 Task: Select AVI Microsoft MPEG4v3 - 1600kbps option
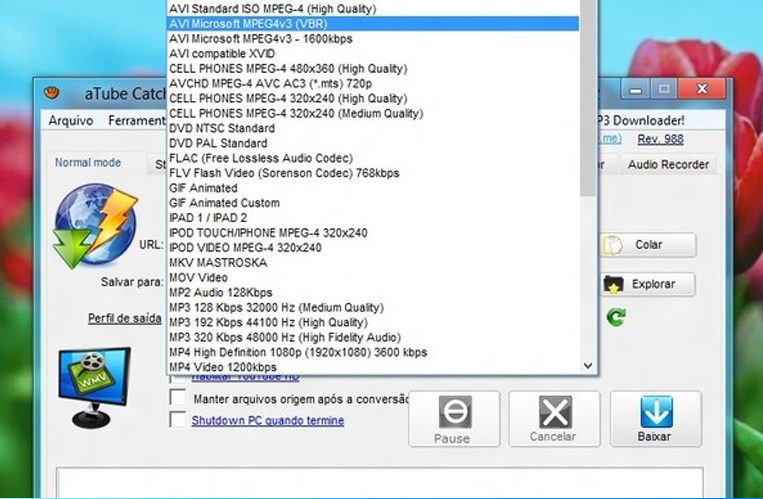point(373,39)
